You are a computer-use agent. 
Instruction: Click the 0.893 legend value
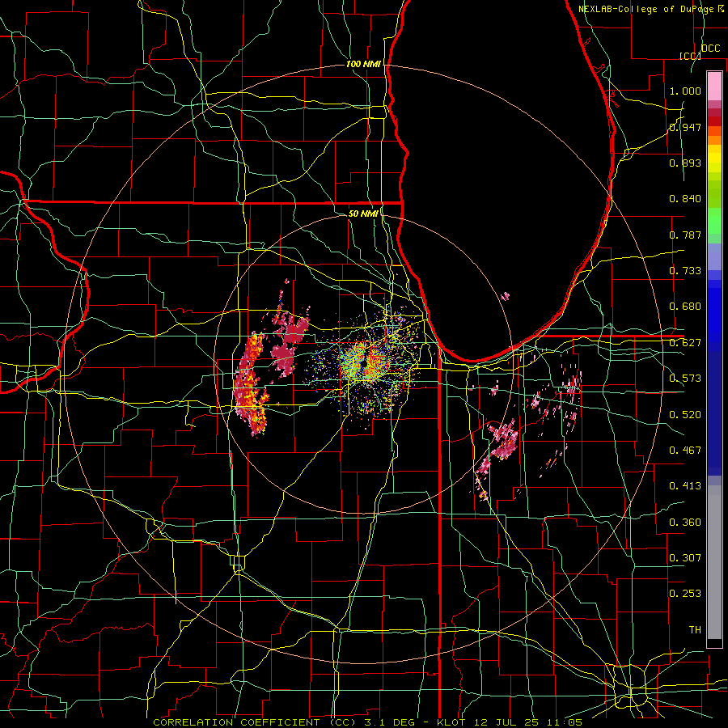[685, 163]
